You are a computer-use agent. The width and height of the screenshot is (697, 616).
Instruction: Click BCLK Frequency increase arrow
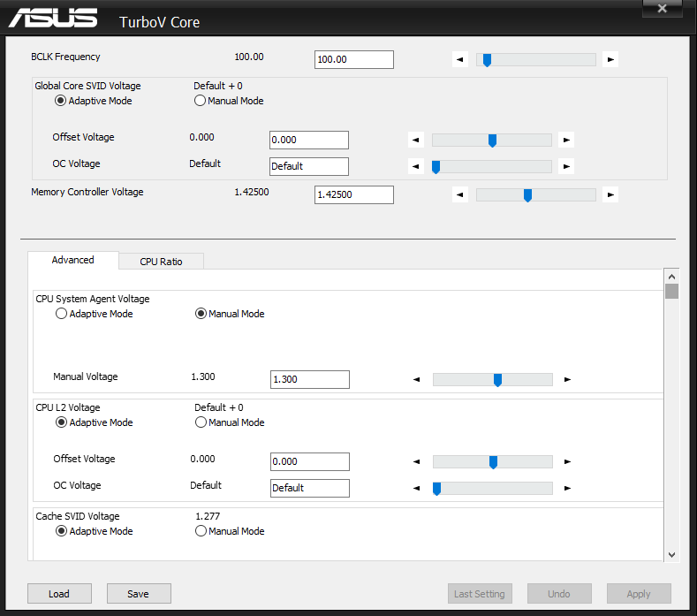(611, 60)
